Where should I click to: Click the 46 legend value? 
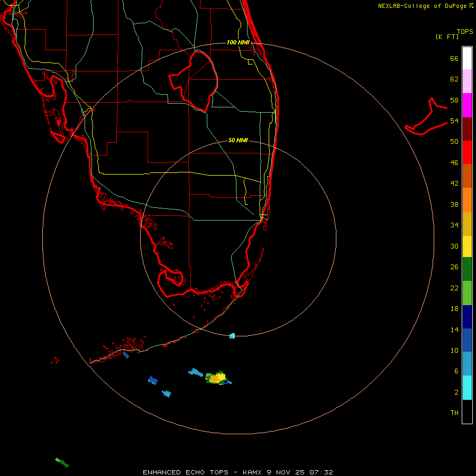[x=454, y=163]
